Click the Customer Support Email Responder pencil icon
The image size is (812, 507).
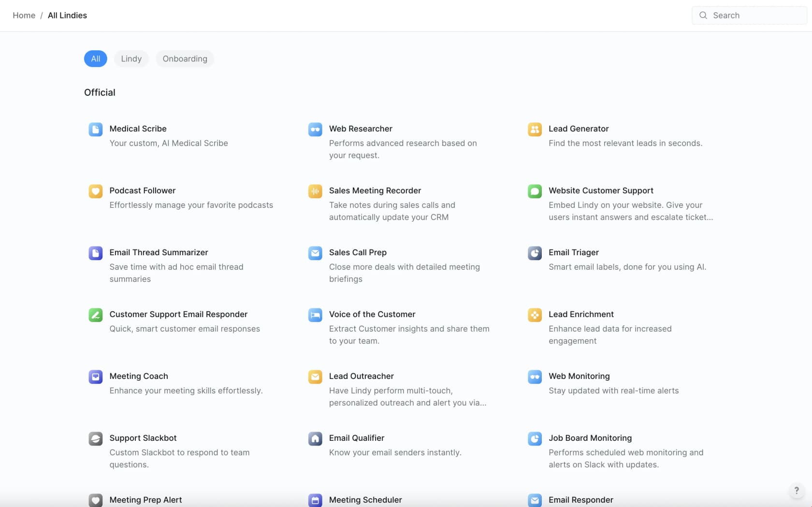pos(96,315)
